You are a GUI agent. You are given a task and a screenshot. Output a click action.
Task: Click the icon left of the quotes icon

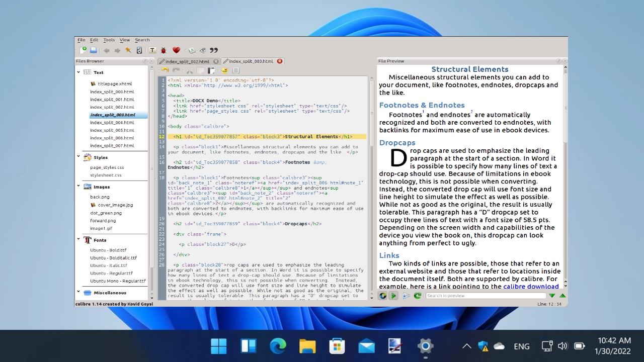point(203,51)
